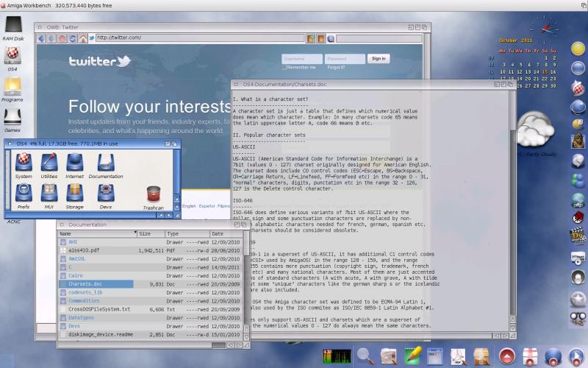Click the URL address bar
The width and height of the screenshot is (588, 368).
pos(198,38)
